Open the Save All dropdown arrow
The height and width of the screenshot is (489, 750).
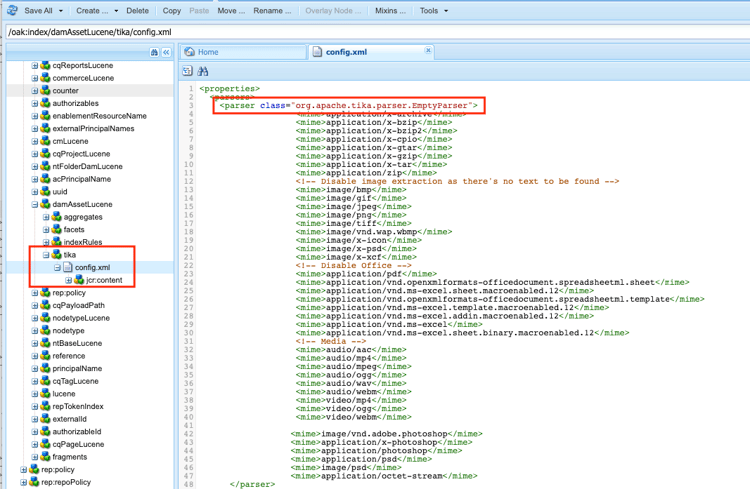click(x=61, y=11)
